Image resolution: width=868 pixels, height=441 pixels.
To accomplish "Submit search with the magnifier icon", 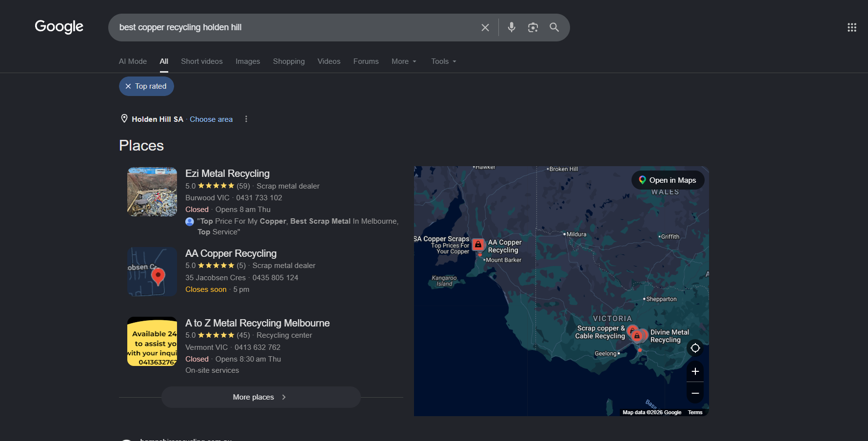I will click(554, 27).
